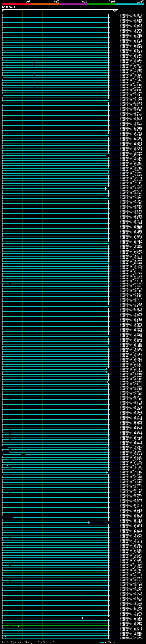Select hit UniRef100_C6TDU0
The image size is (146, 644).
[131, 22]
